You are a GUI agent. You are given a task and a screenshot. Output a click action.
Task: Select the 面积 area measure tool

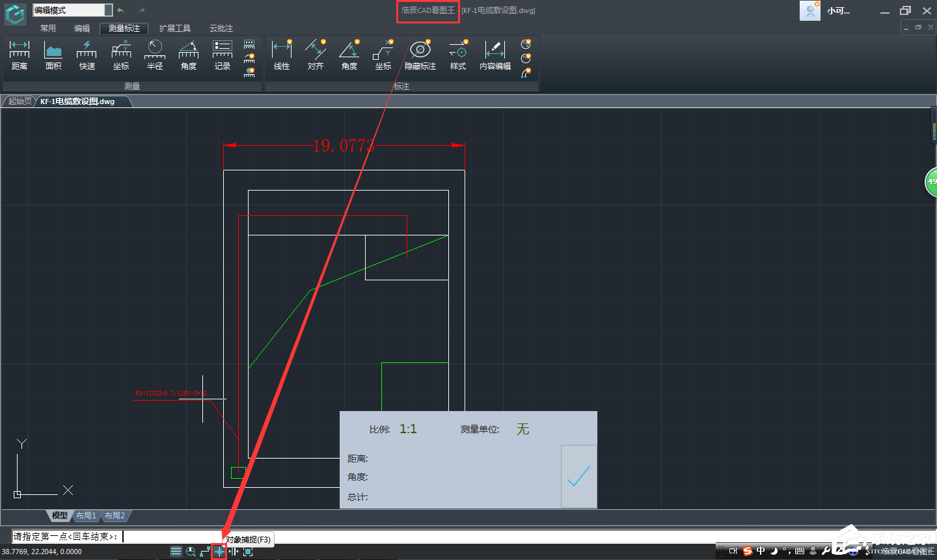(x=53, y=55)
